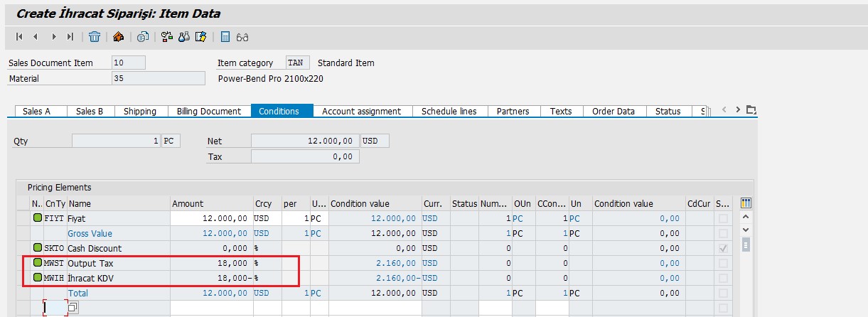Click the Fiyat amount input field
The height and width of the screenshot is (317, 868).
click(210, 219)
